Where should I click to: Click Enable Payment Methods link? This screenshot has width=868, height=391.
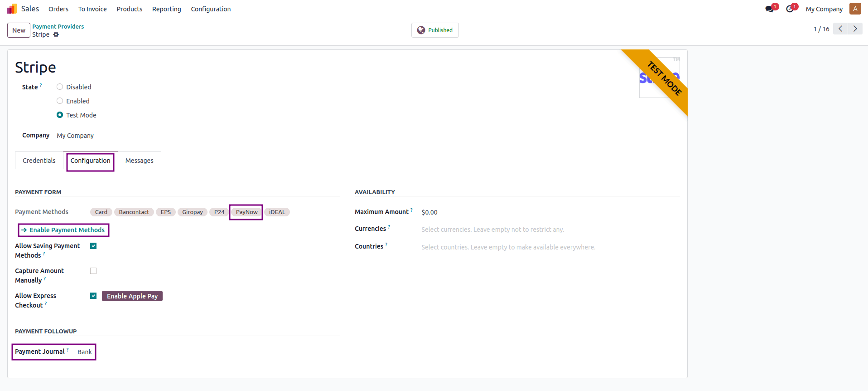tap(63, 230)
